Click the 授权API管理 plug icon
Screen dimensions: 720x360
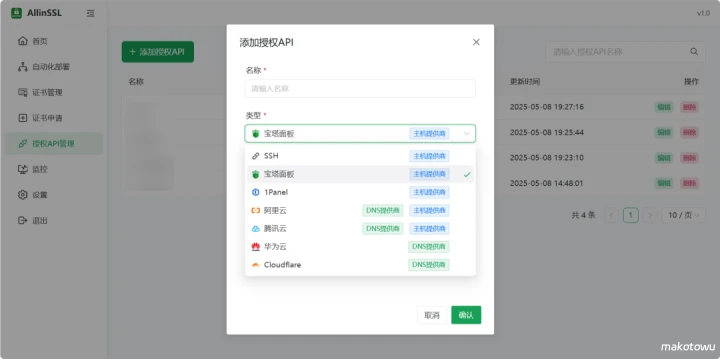(x=22, y=144)
